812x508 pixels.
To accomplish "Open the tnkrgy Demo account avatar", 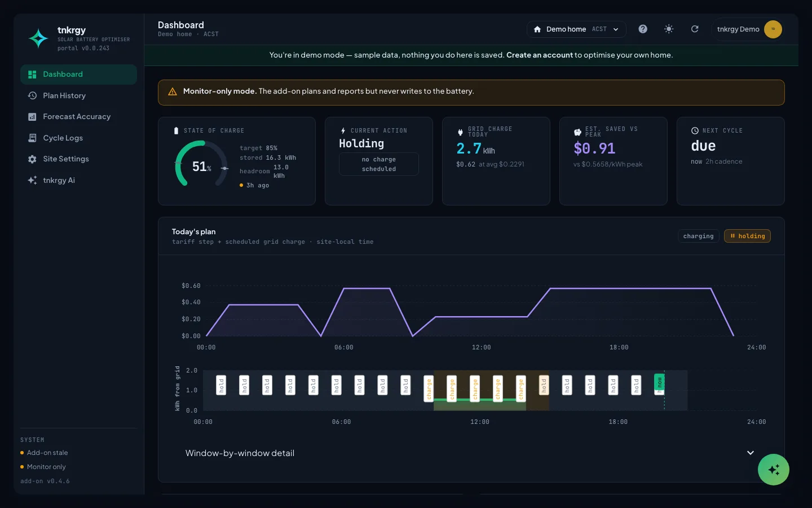I will tap(773, 29).
